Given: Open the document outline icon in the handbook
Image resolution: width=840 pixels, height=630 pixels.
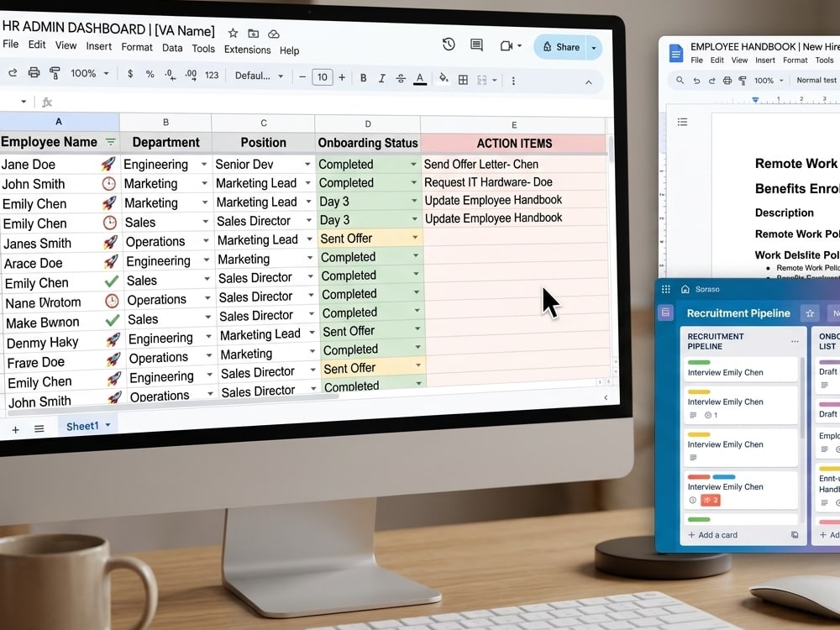Looking at the screenshot, I should click(x=682, y=122).
